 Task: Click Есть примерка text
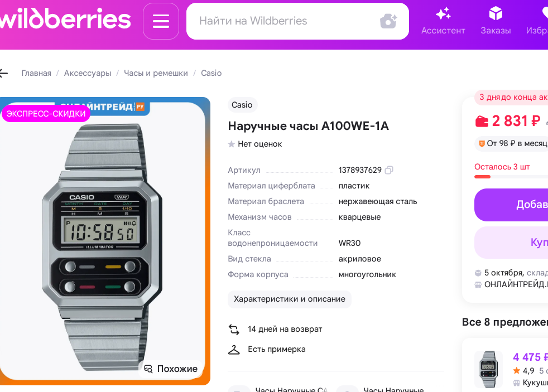click(x=276, y=350)
